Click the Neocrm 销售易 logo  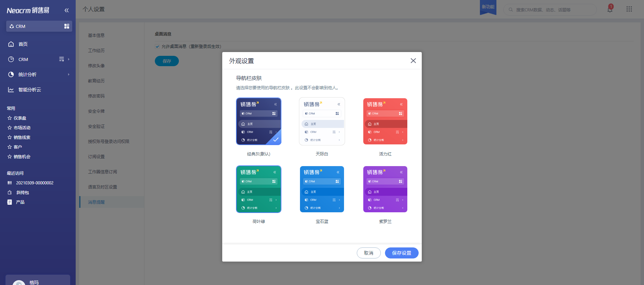coord(28,10)
